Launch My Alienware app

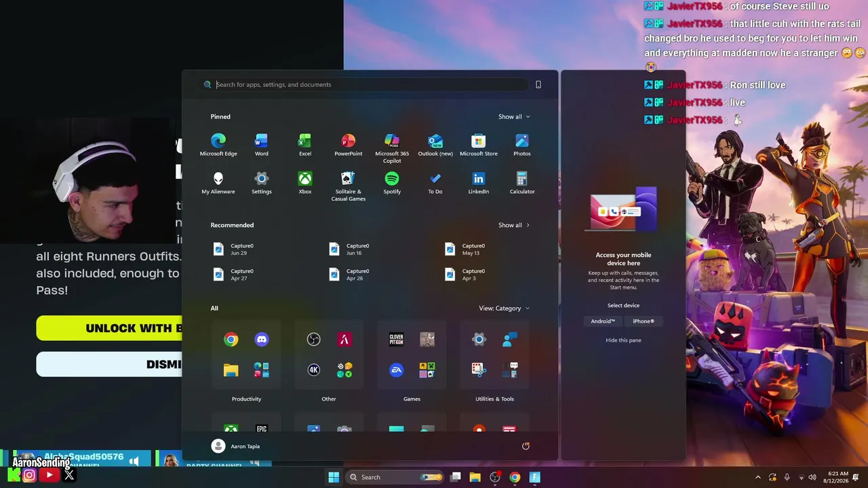[x=218, y=183]
